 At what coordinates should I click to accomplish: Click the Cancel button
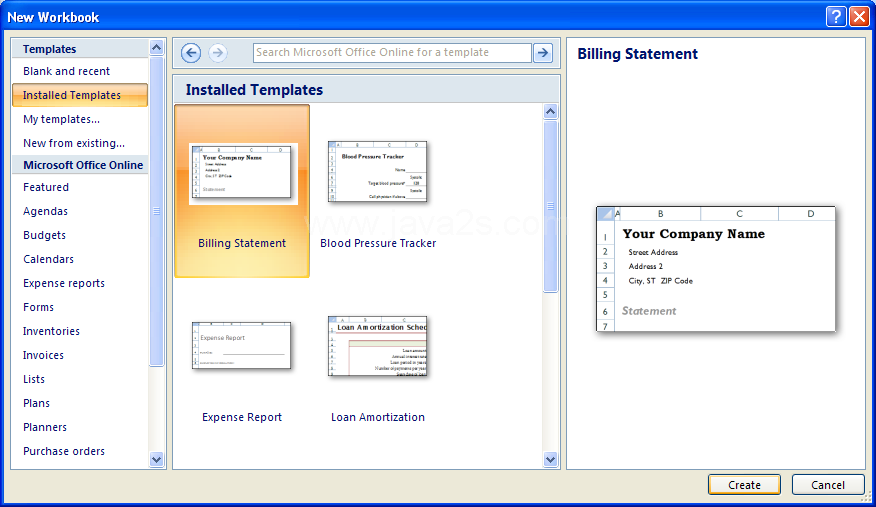coord(828,485)
